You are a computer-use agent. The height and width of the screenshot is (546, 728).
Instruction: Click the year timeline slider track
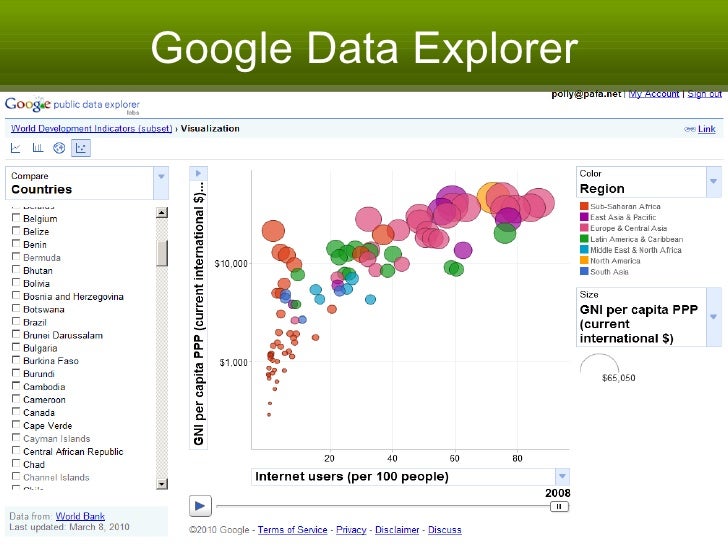coord(383,507)
